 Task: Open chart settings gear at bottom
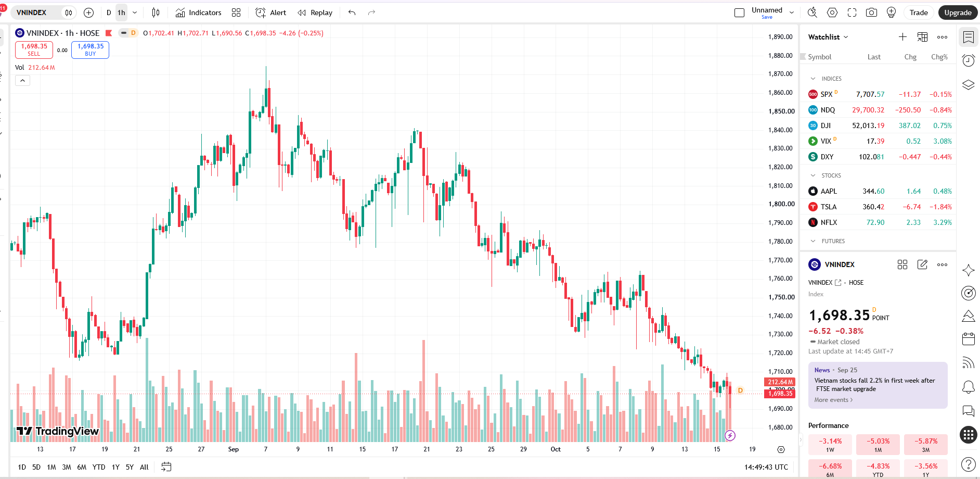(781, 449)
